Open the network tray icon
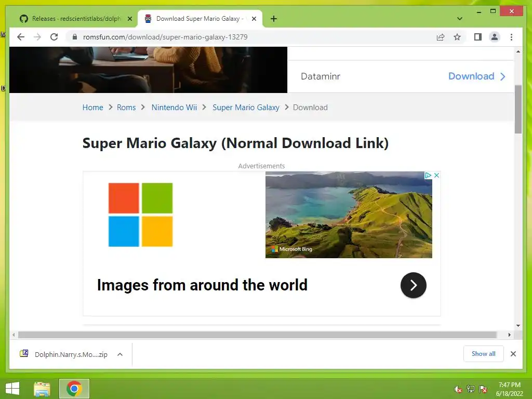532x399 pixels. pos(471,389)
